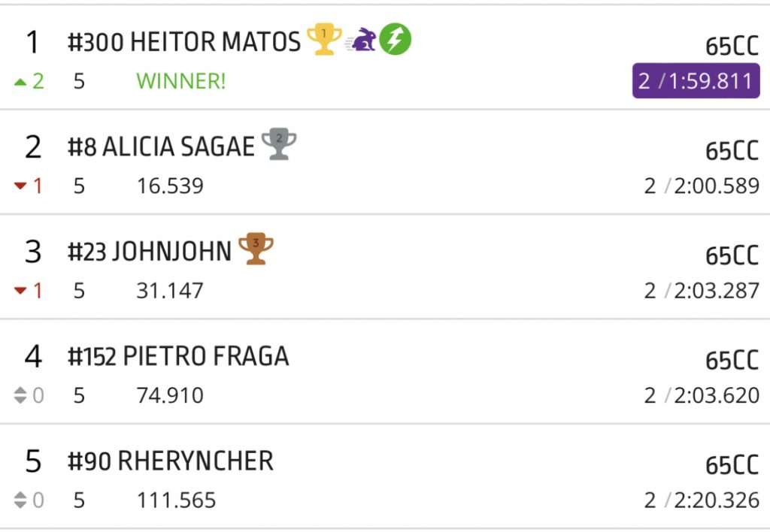This screenshot has width=770, height=532.
Task: Select the purple best lap time badge 1:59.811
Action: (x=696, y=81)
